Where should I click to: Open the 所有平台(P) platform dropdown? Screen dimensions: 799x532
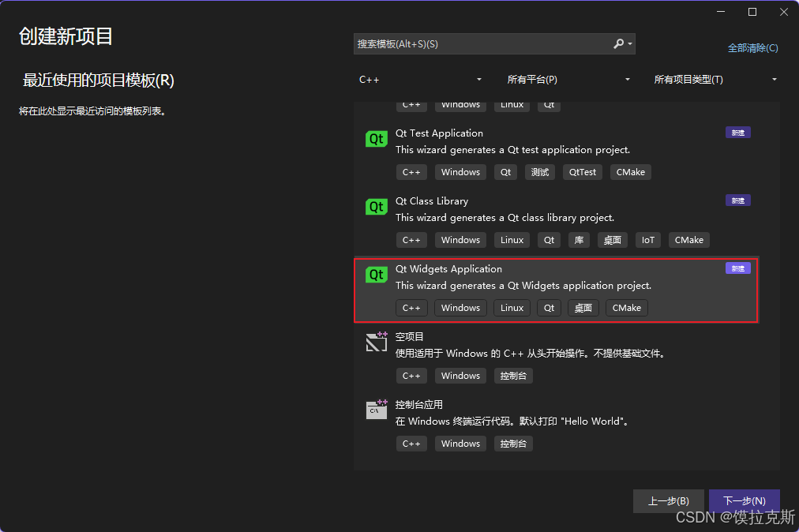568,80
